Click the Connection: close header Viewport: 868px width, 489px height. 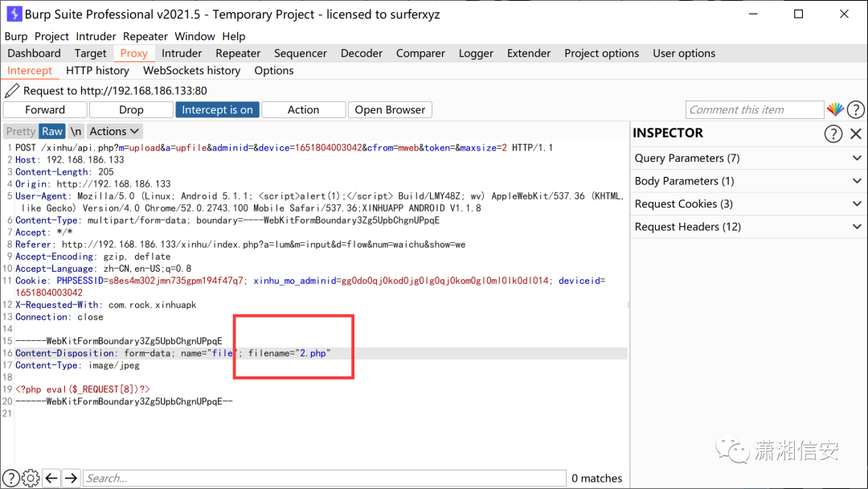coord(59,318)
